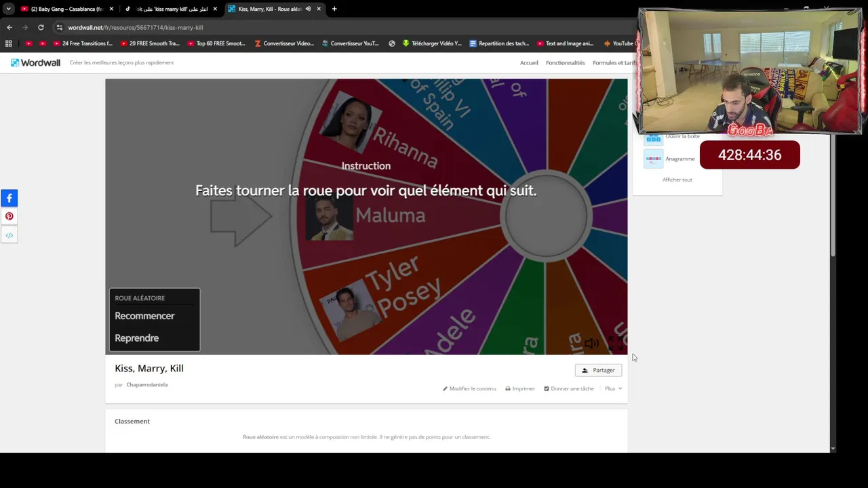This screenshot has height=488, width=868.
Task: Open the tab search dropdown arrow
Action: 8,9
